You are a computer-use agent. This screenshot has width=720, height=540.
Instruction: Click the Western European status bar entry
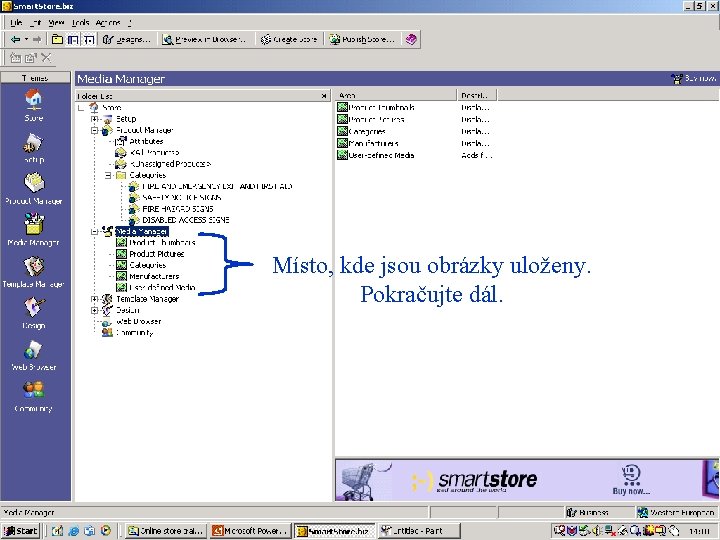point(676,512)
